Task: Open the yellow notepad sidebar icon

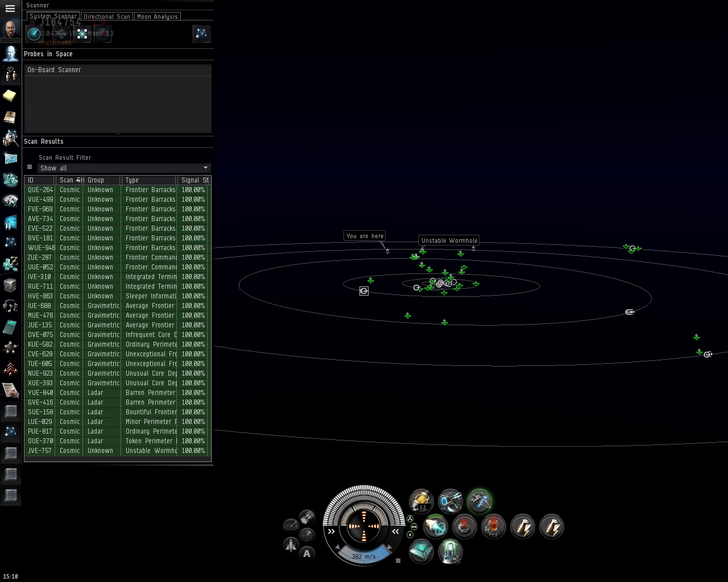Action: 10,95
